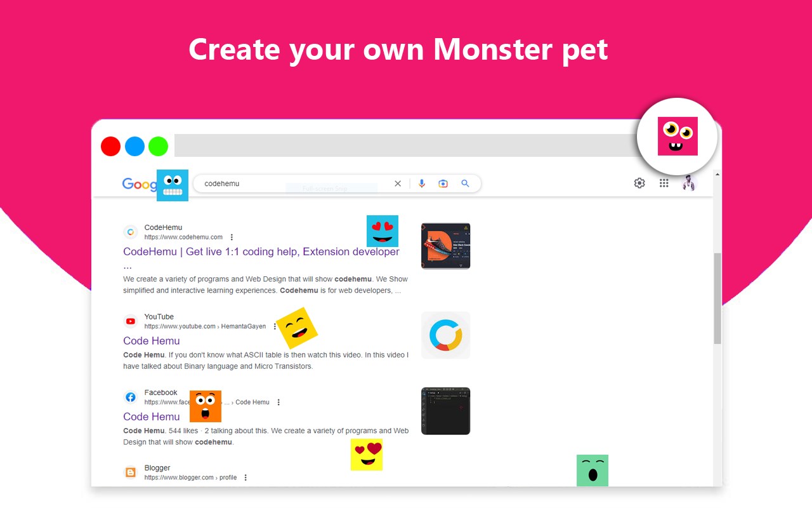The width and height of the screenshot is (812, 508).
Task: Click the Blogger site name
Action: [157, 468]
